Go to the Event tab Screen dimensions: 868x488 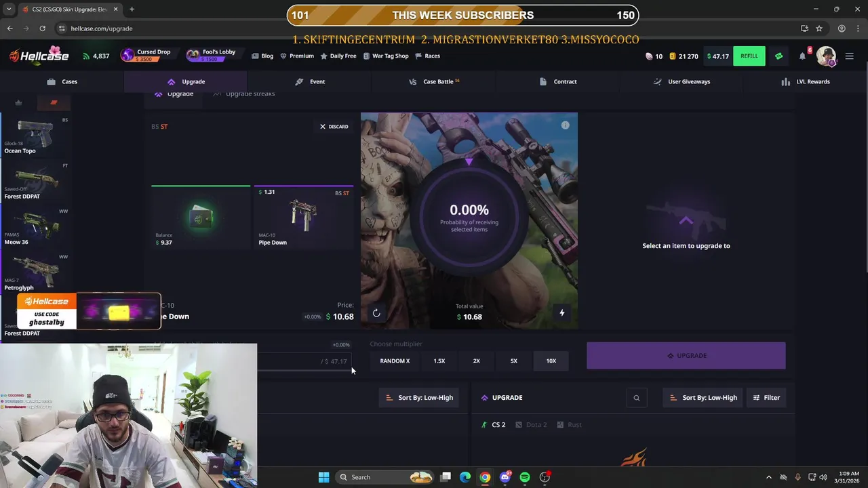coord(310,81)
